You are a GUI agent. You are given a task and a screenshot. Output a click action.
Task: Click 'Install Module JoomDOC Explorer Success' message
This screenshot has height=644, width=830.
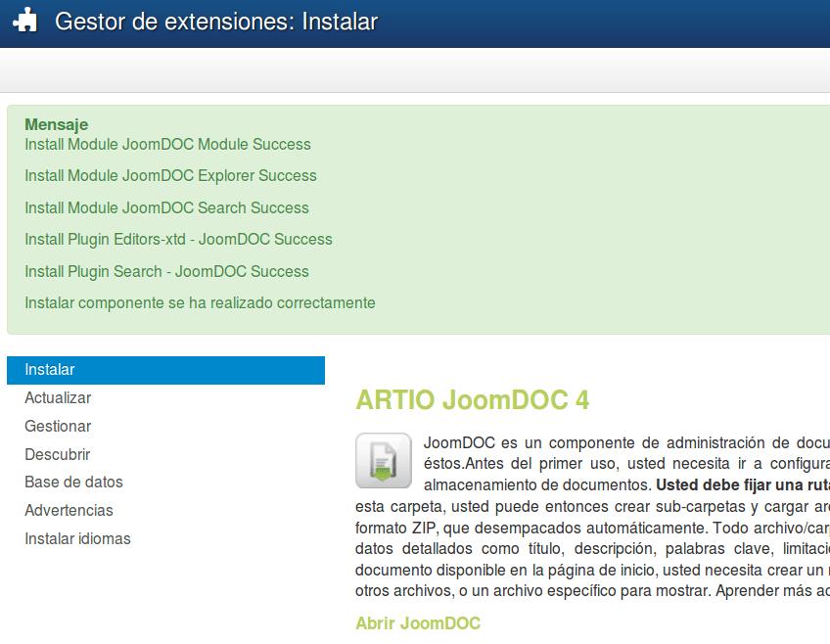click(x=170, y=176)
